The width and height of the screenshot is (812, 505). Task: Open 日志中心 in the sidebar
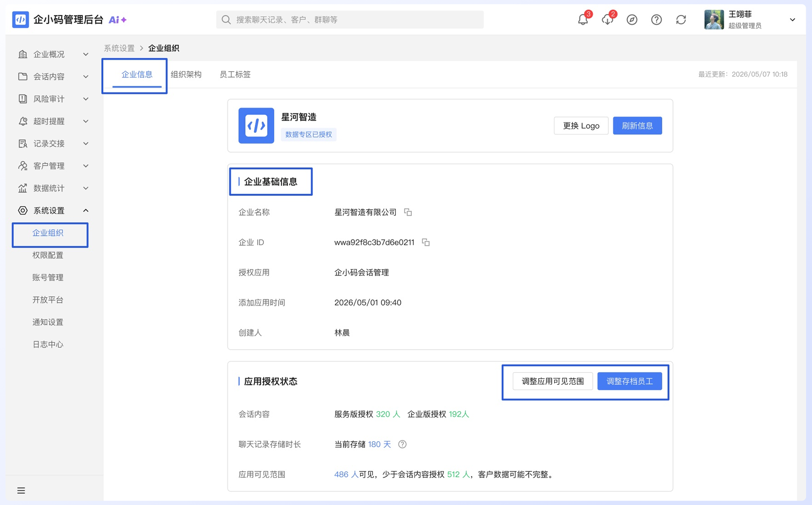(48, 344)
